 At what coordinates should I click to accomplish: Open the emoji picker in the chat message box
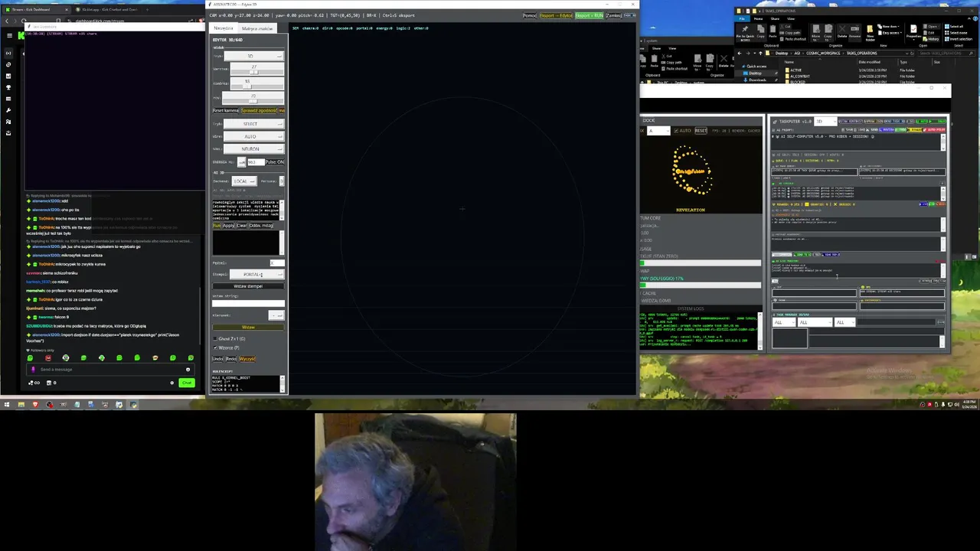188,370
